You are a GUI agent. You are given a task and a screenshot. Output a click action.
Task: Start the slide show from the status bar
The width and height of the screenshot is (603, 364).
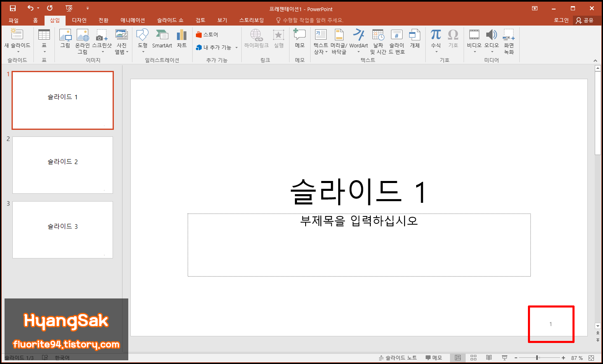click(x=504, y=358)
